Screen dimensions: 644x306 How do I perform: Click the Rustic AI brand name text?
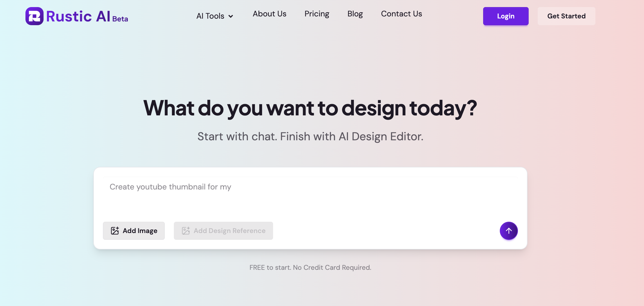[x=78, y=16]
